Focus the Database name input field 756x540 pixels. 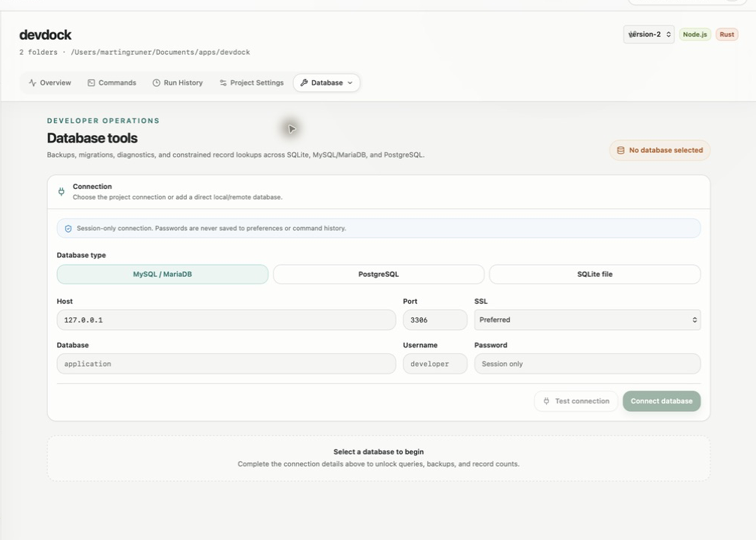tap(226, 364)
